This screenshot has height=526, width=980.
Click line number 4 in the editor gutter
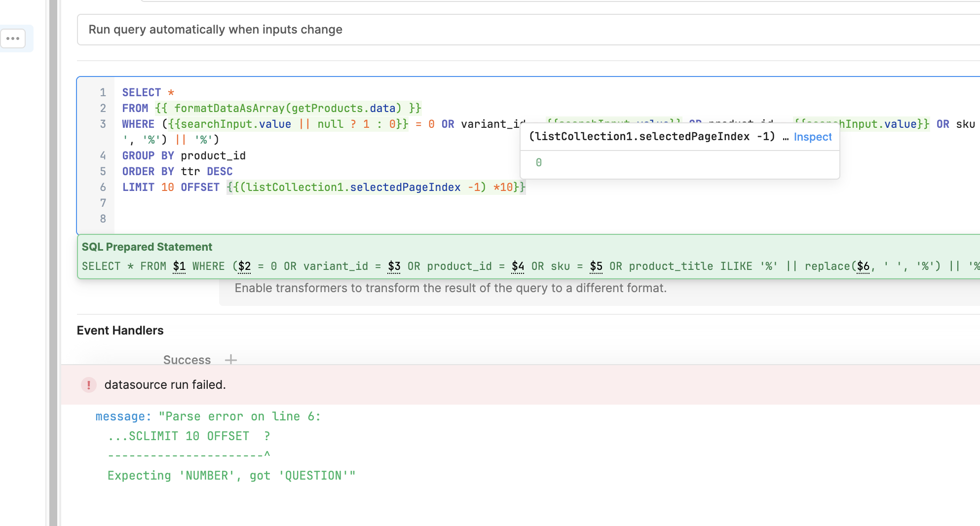pos(103,155)
